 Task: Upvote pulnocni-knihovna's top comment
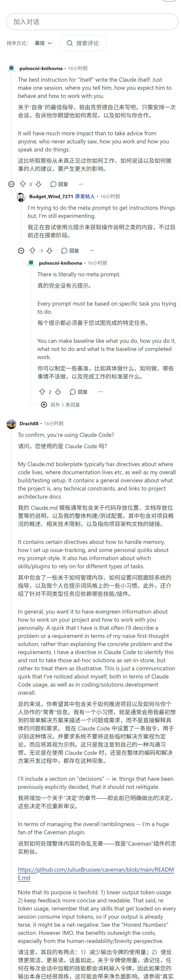(23, 184)
